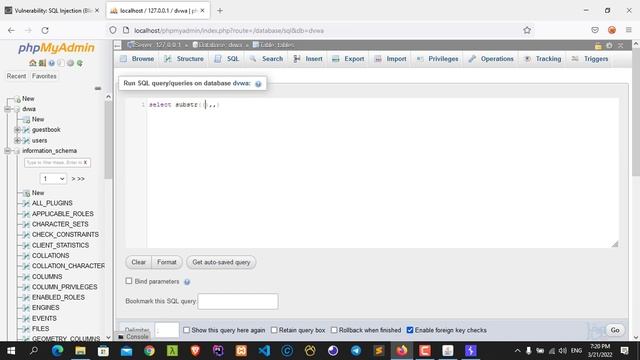Open the Export tab
This screenshot has width=640, height=360.
point(348,59)
